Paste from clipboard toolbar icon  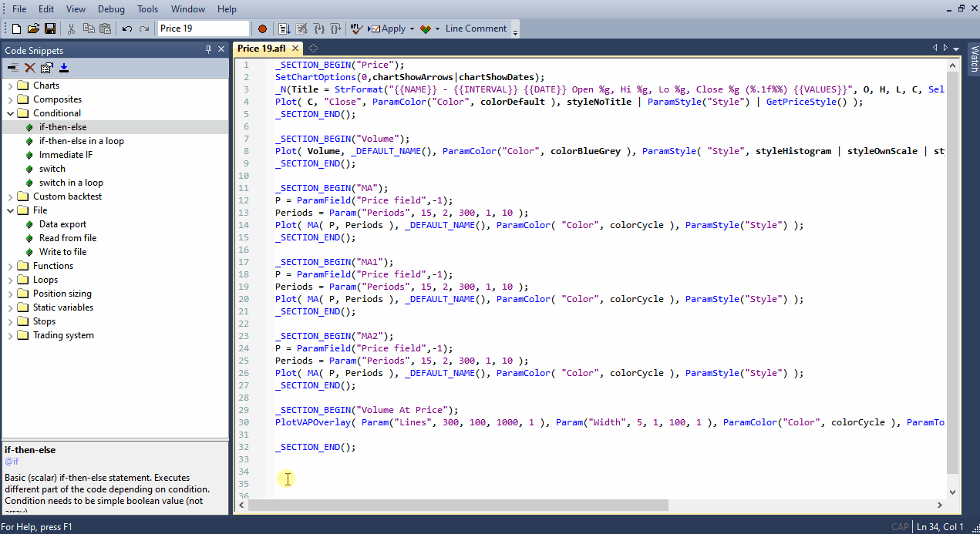(x=105, y=29)
